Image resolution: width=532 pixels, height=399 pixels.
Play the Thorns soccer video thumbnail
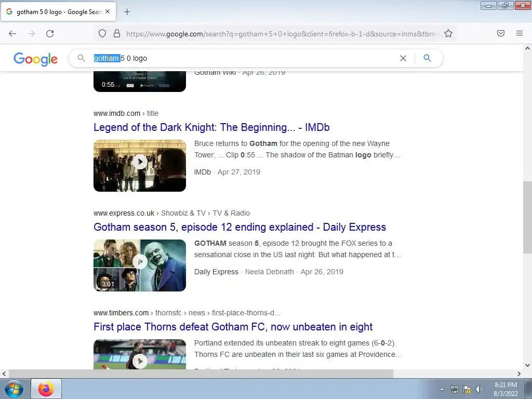click(140, 354)
